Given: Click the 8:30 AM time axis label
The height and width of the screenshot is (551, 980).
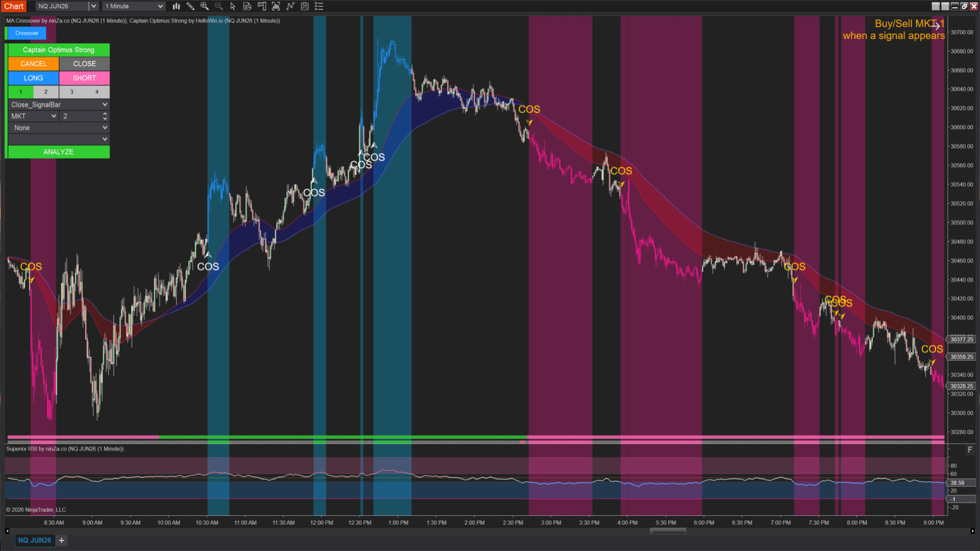Looking at the screenshot, I should point(54,522).
